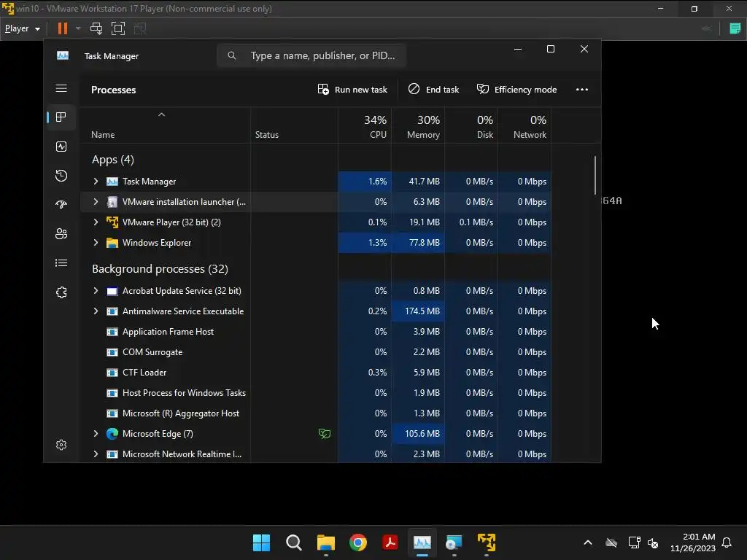Image resolution: width=747 pixels, height=560 pixels.
Task: Sort by Network column header
Action: click(525, 127)
